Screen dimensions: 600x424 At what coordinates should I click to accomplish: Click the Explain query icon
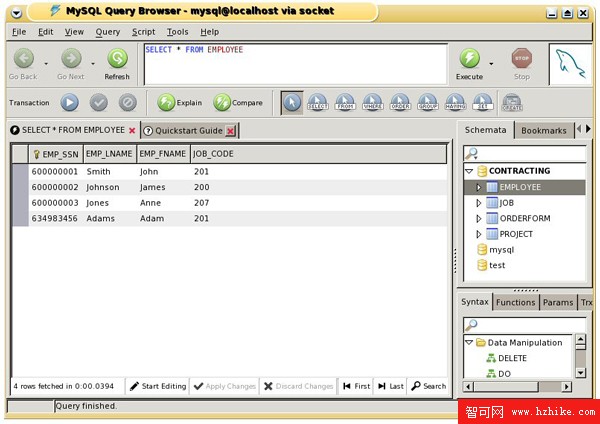(166, 103)
